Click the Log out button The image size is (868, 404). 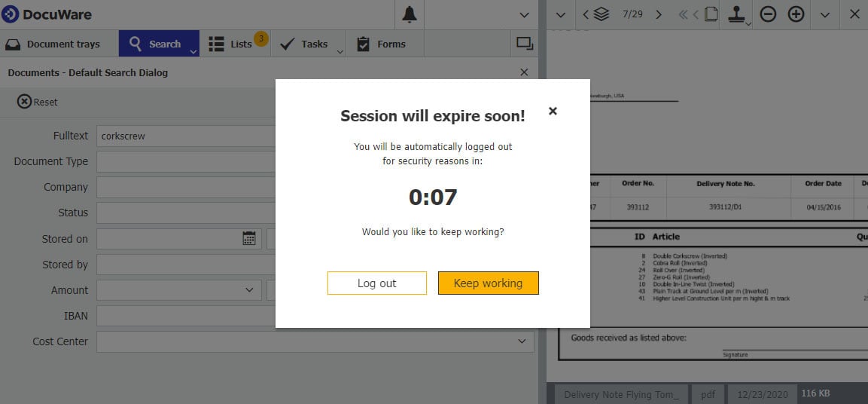[x=376, y=283]
